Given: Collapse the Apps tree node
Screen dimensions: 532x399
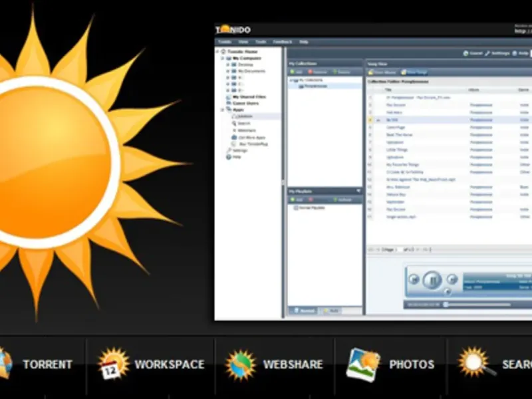Looking at the screenshot, I should 223,110.
